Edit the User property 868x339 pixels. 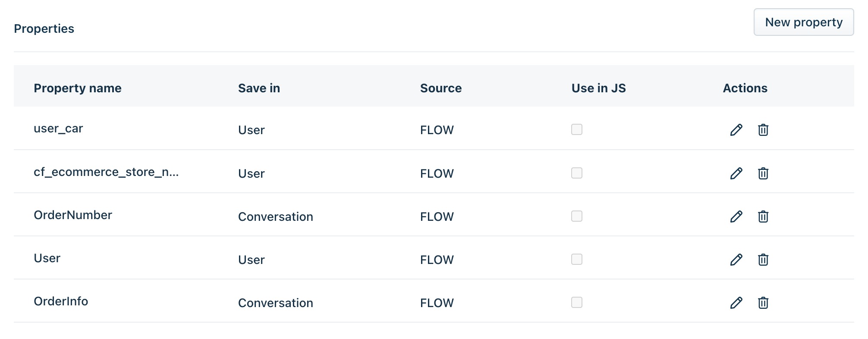point(736,260)
